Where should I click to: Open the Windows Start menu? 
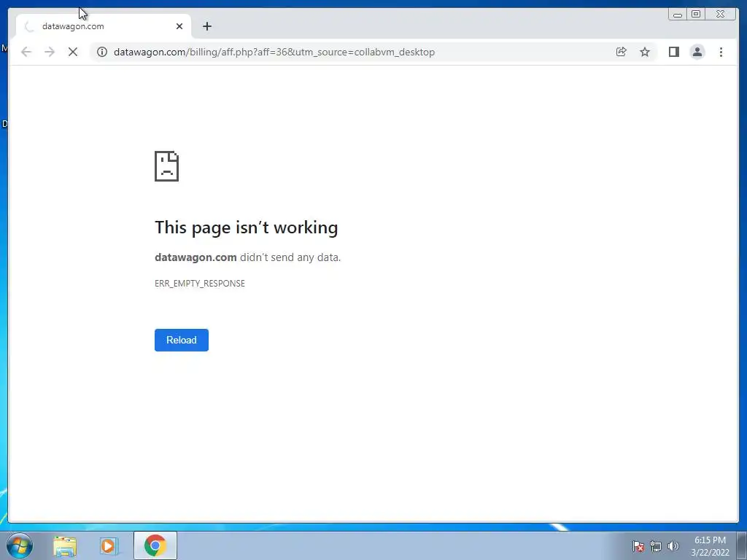tap(20, 545)
